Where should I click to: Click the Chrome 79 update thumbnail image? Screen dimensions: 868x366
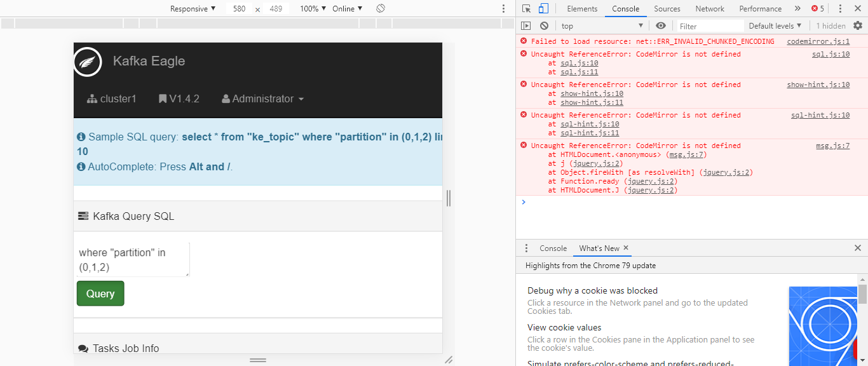coord(823,326)
